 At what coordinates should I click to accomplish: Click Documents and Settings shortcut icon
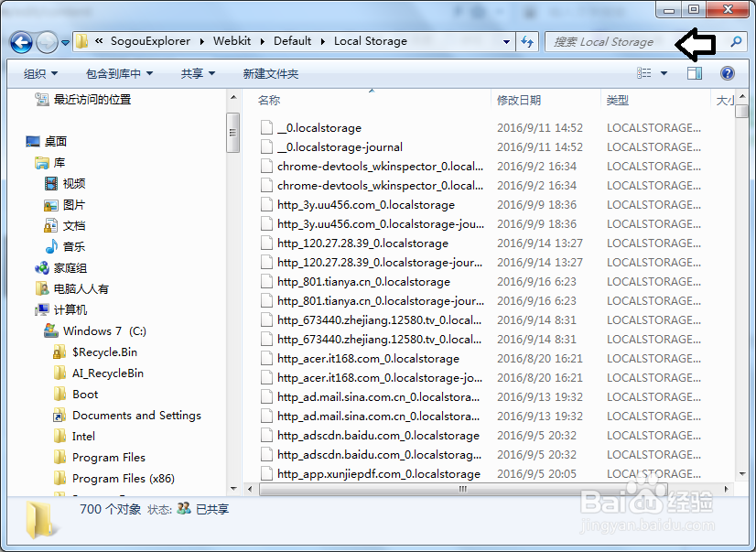click(59, 415)
